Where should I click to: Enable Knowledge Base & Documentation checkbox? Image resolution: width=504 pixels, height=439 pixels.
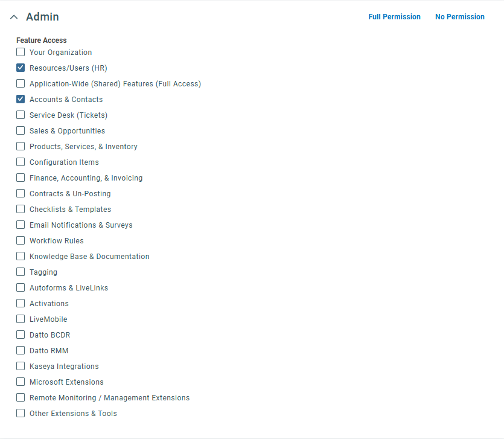click(x=21, y=256)
